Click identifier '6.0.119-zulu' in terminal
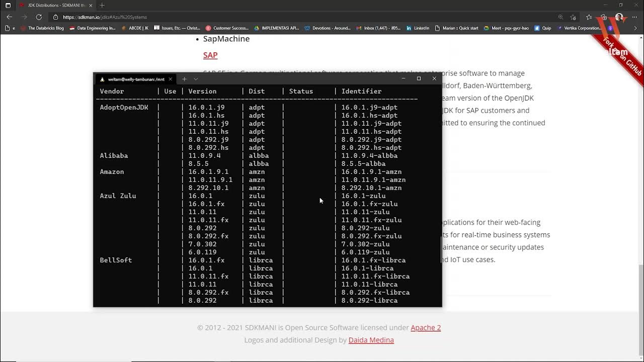This screenshot has width=644, height=362. click(365, 252)
